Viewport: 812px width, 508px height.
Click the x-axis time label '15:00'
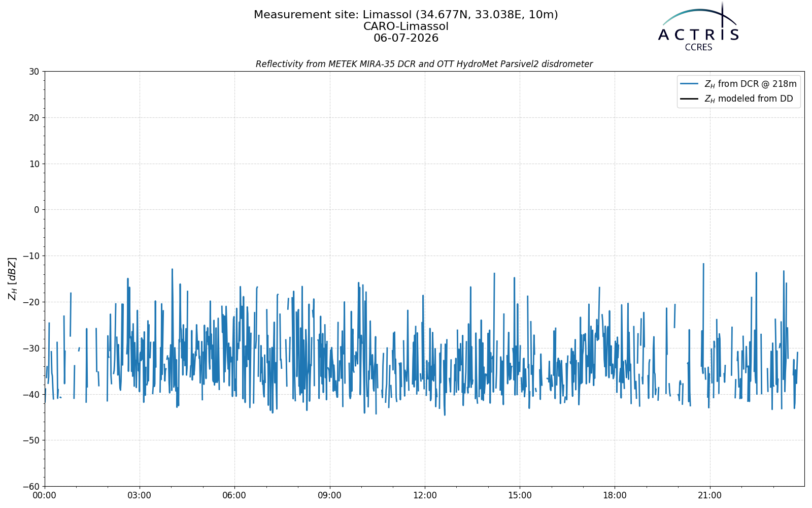pos(520,495)
